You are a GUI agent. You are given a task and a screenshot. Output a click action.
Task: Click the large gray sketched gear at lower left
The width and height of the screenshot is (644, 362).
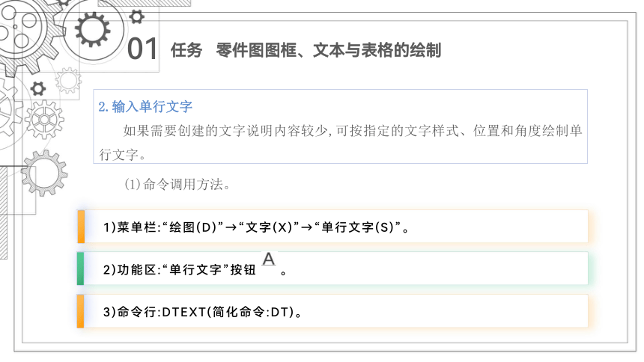(44, 173)
